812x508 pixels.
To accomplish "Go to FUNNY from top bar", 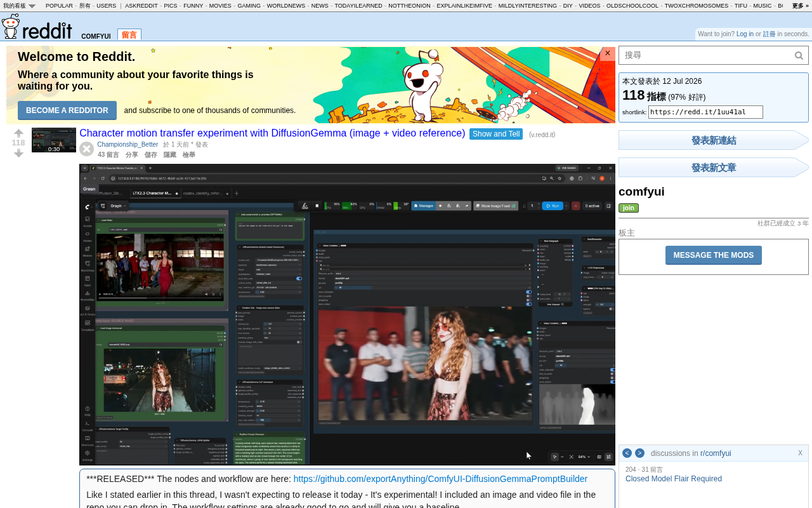I will pos(193,6).
